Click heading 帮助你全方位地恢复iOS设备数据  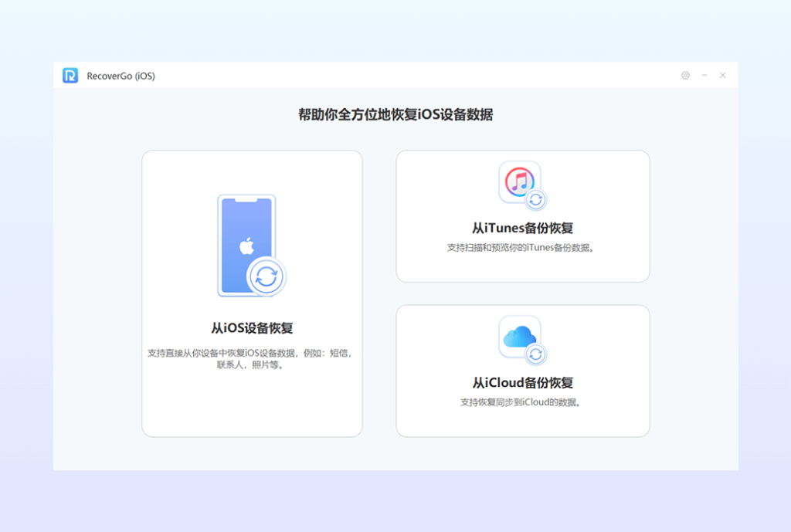395,115
